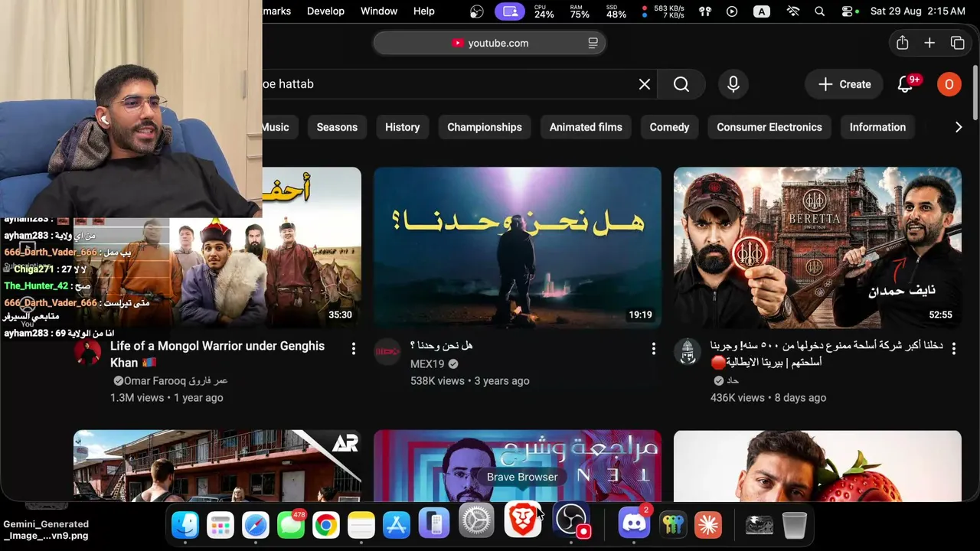This screenshot has width=980, height=551.
Task: Play the 19:19 video thumbnail
Action: pyautogui.click(x=518, y=248)
